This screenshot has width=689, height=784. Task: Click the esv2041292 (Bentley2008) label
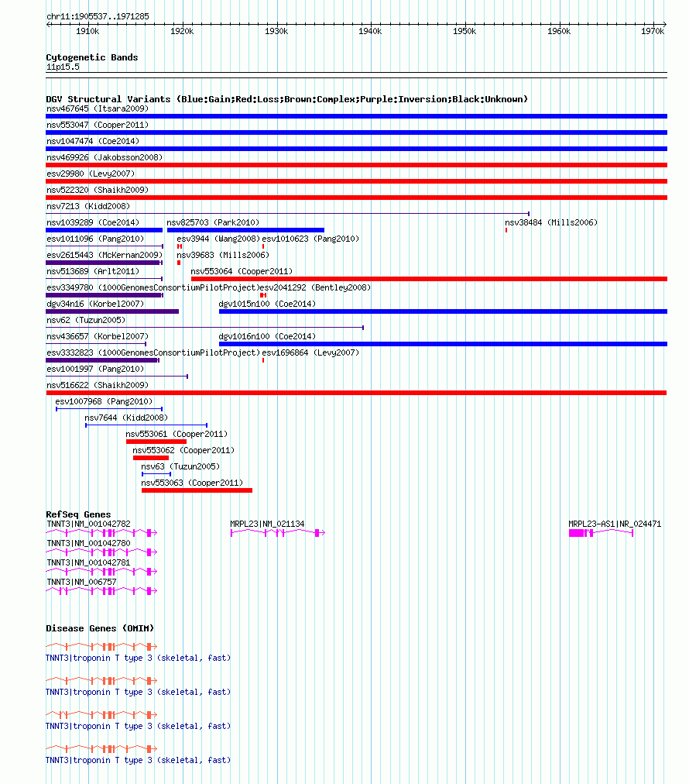point(315,288)
